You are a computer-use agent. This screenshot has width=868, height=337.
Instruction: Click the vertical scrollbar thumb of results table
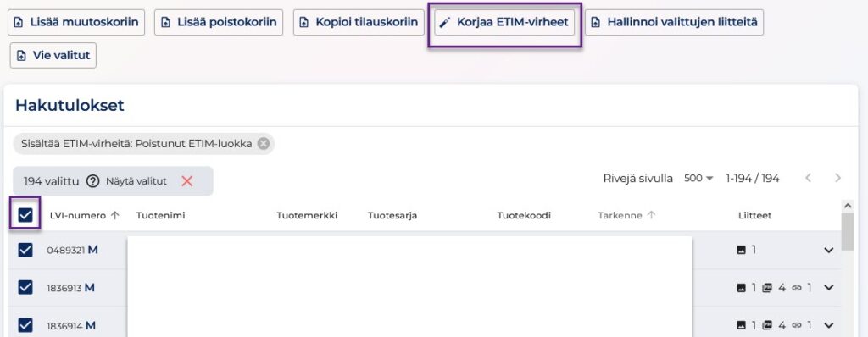(848, 231)
